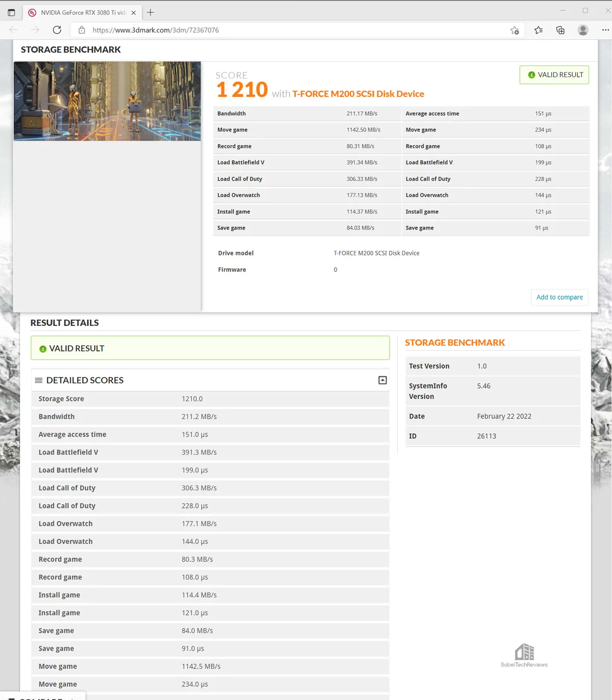The height and width of the screenshot is (700, 612).
Task: Select the Save game speed 84.03 MB/s
Action: pyautogui.click(x=361, y=228)
